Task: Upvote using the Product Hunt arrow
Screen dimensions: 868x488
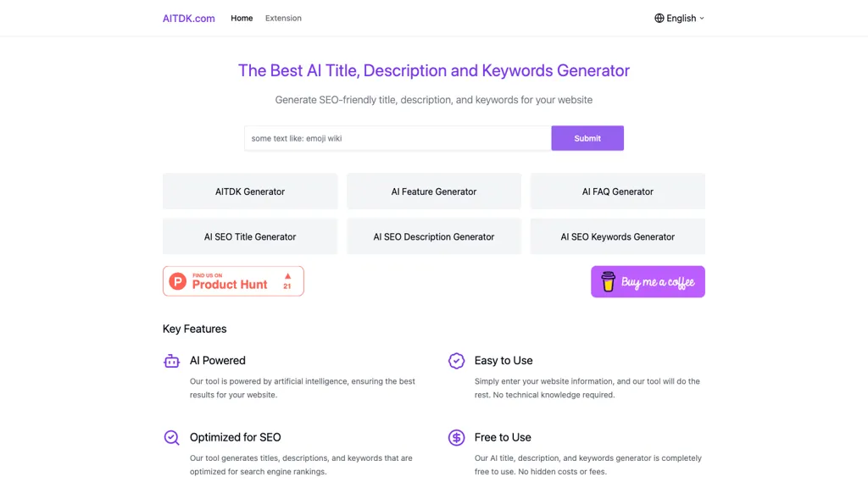Action: (x=287, y=277)
